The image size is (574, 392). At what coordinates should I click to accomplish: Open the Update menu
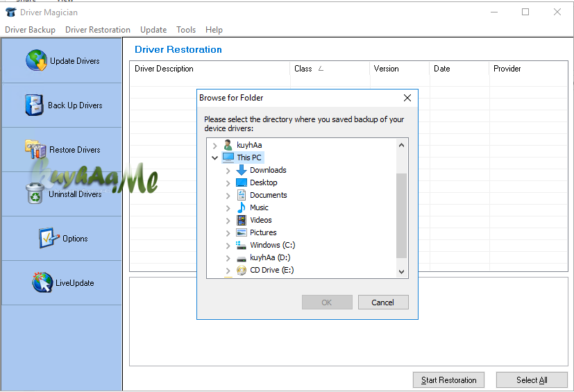coord(153,30)
